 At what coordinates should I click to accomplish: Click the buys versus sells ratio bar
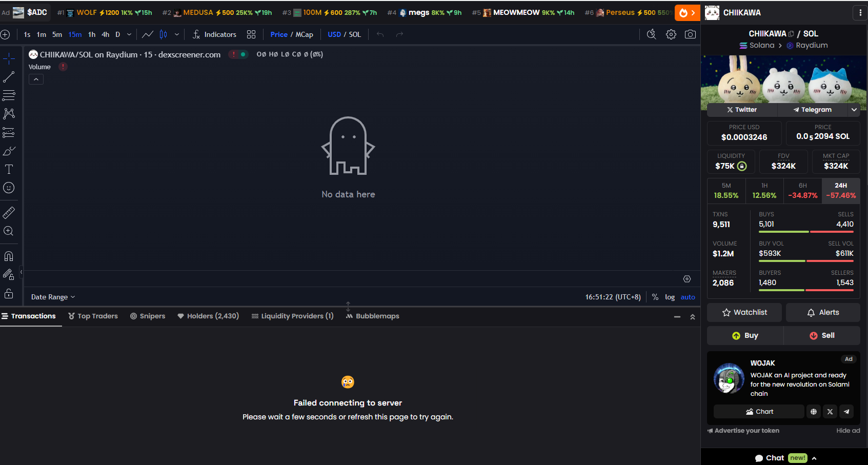pos(806,232)
